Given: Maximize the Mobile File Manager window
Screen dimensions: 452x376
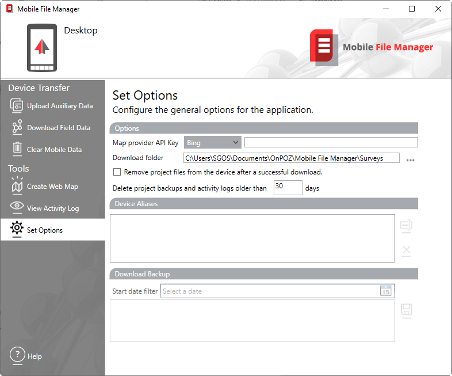Looking at the screenshot, I should click(412, 9).
